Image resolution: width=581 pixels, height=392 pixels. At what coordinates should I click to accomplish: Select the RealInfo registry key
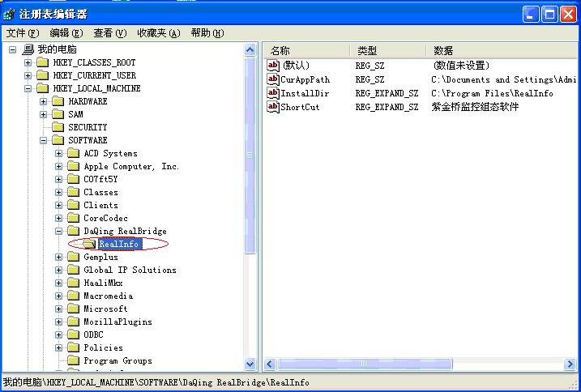click(118, 244)
